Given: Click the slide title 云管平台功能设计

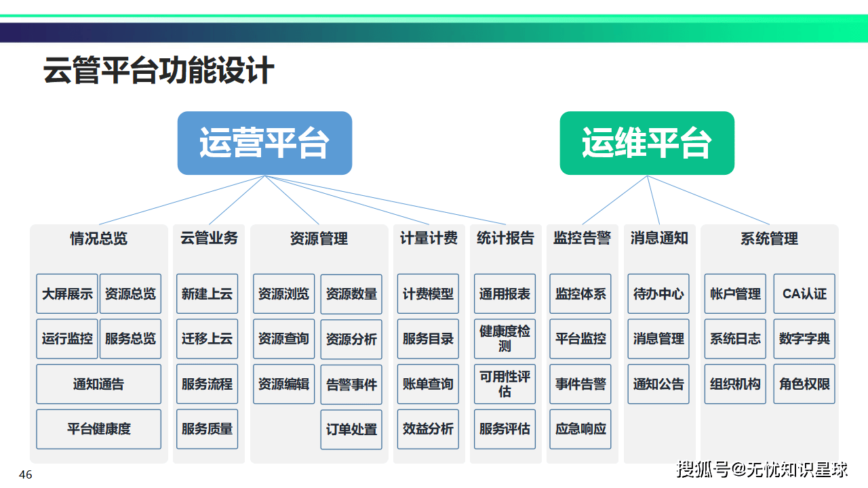Looking at the screenshot, I should point(159,71).
